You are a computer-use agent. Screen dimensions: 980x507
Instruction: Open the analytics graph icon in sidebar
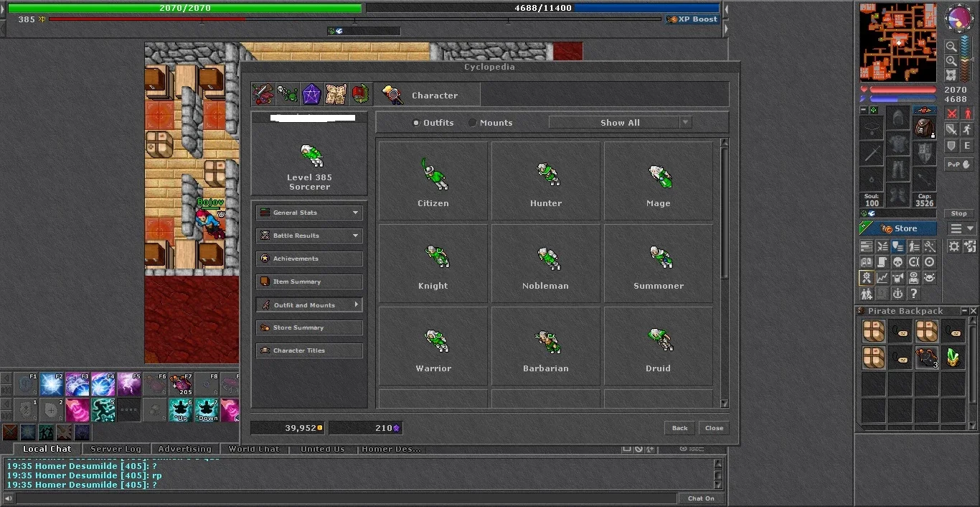(882, 278)
